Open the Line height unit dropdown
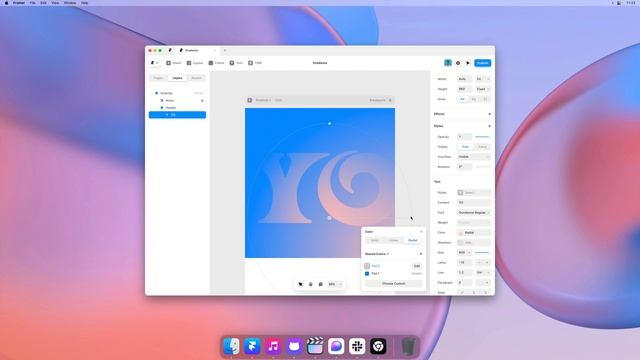Screen dimensions: 640x360 click(x=483, y=273)
